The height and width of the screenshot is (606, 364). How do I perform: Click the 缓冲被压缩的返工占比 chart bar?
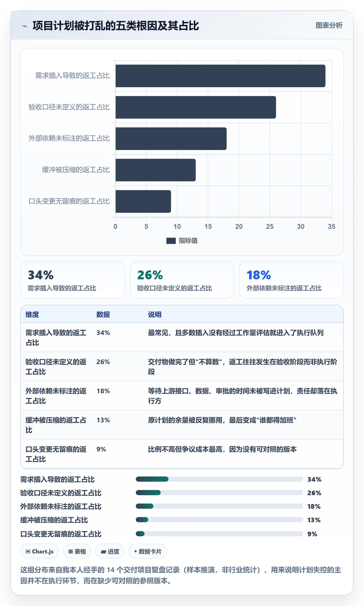click(156, 170)
